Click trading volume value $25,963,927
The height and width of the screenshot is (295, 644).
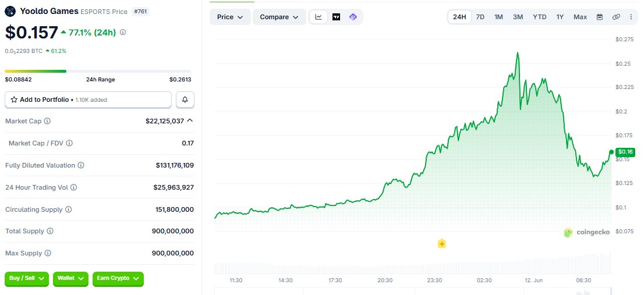pos(174,187)
